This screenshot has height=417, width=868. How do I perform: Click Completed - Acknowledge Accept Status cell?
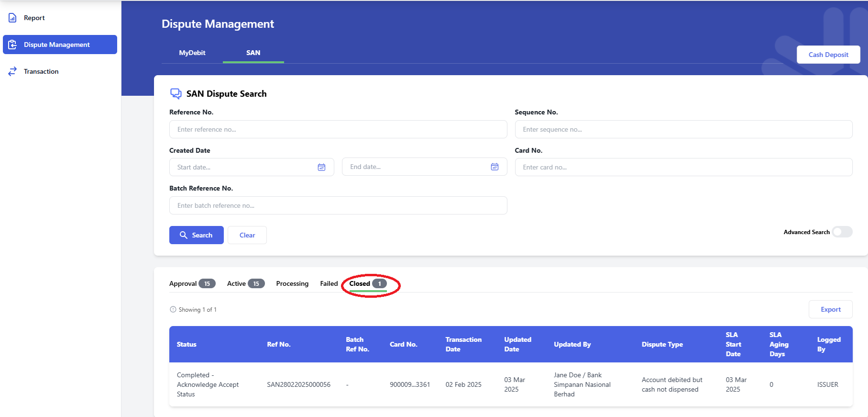click(208, 384)
